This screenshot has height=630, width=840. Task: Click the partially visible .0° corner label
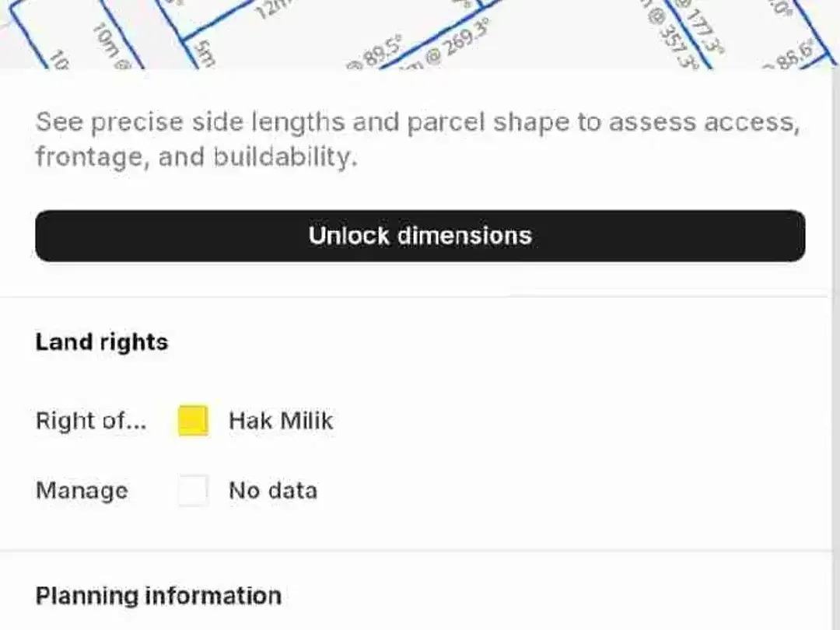click(779, 8)
